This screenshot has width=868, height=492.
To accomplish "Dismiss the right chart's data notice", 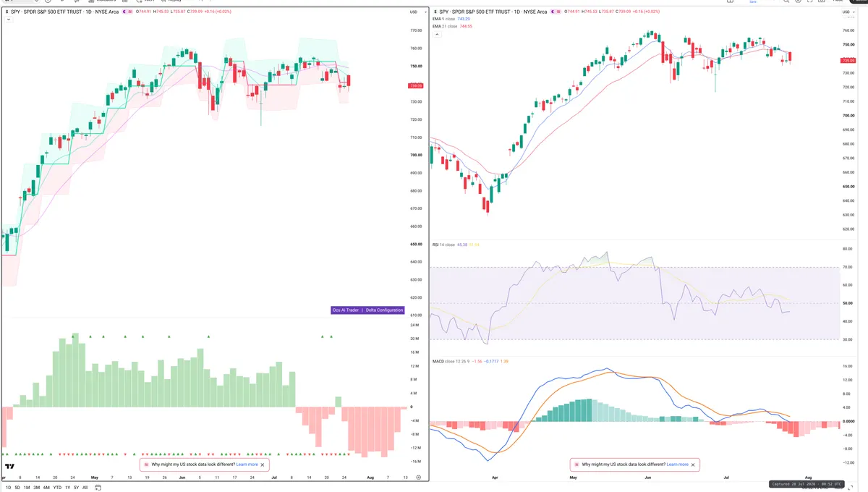I will [693, 465].
